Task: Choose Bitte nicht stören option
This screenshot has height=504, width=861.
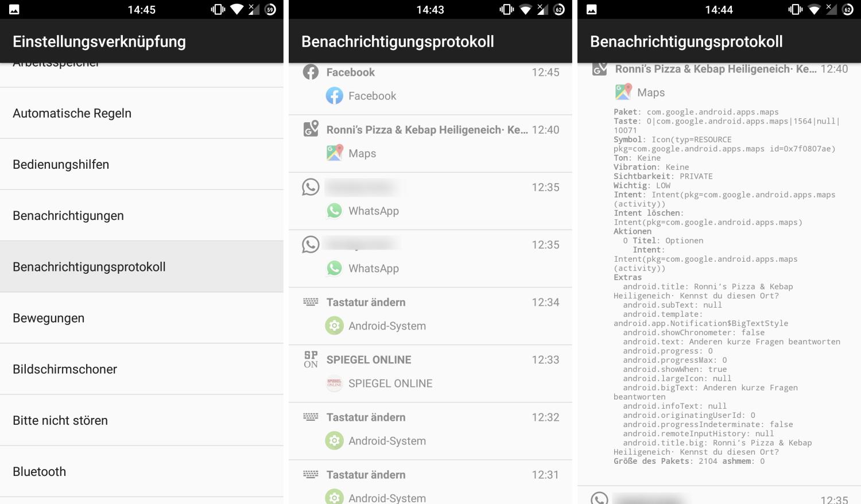Action: (142, 420)
